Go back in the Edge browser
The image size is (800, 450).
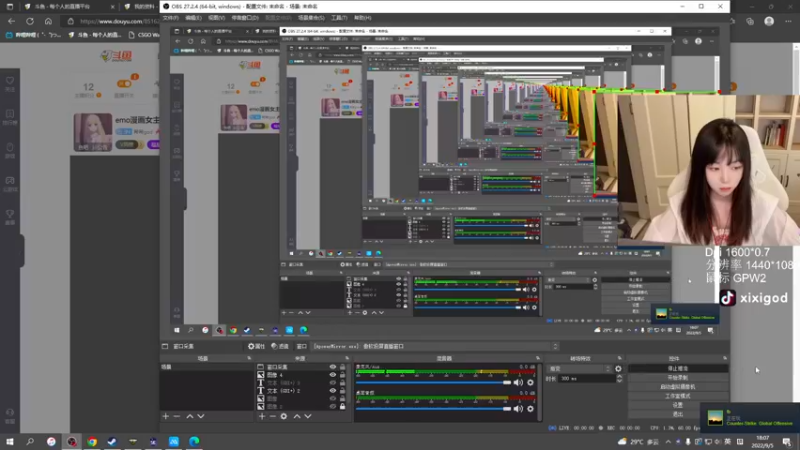point(11,21)
